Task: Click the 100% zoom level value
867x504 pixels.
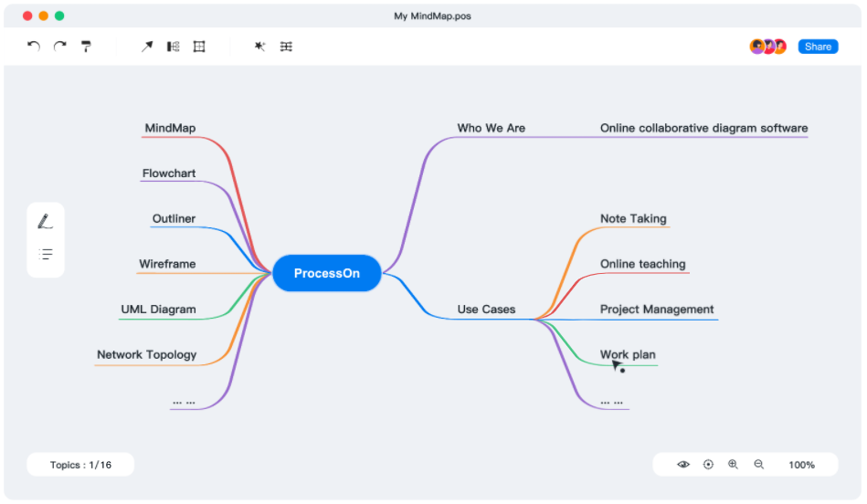Action: click(801, 465)
